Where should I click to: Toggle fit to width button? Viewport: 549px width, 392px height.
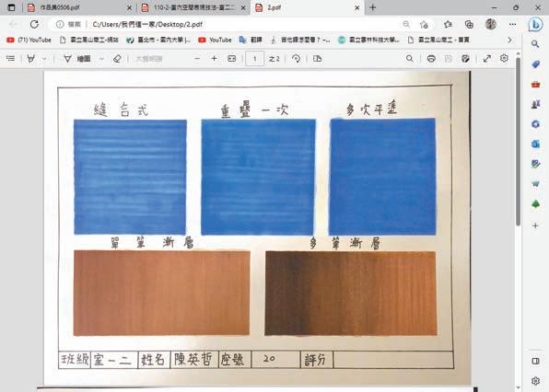coord(232,59)
